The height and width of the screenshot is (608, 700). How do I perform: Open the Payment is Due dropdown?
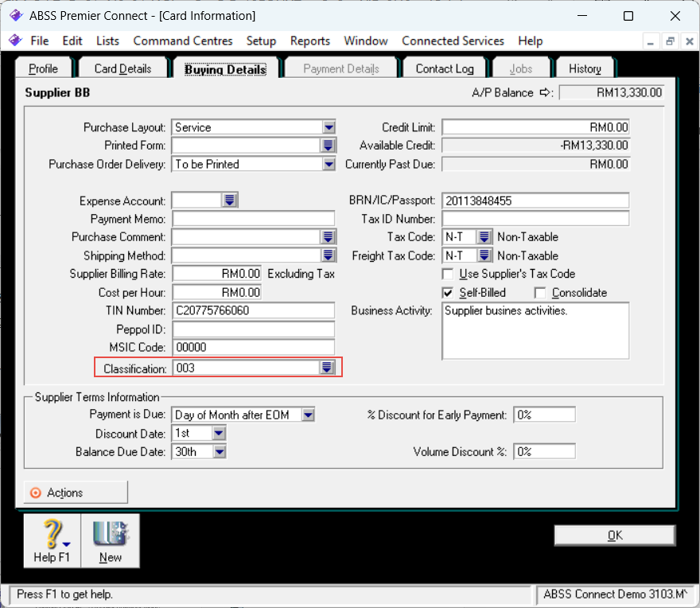pos(308,415)
